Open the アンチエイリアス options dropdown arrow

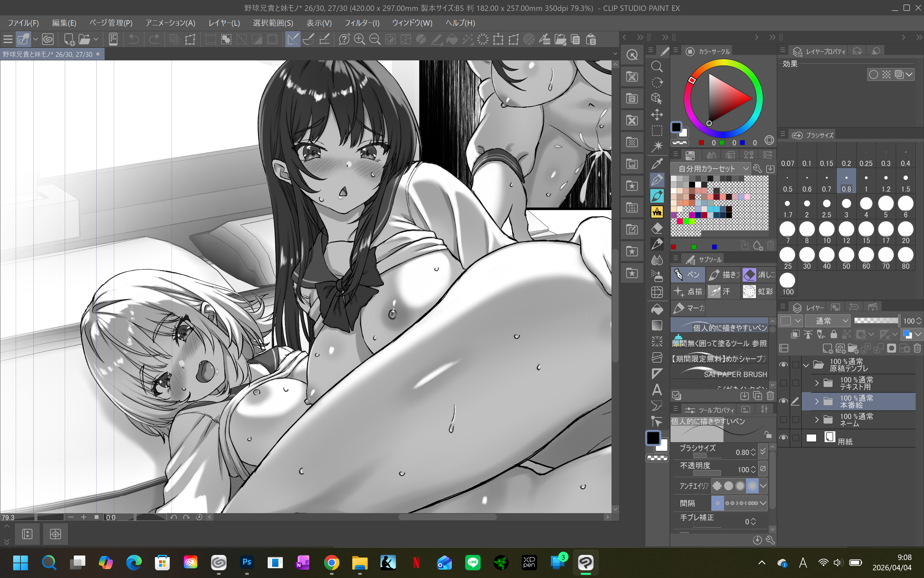[x=763, y=486]
